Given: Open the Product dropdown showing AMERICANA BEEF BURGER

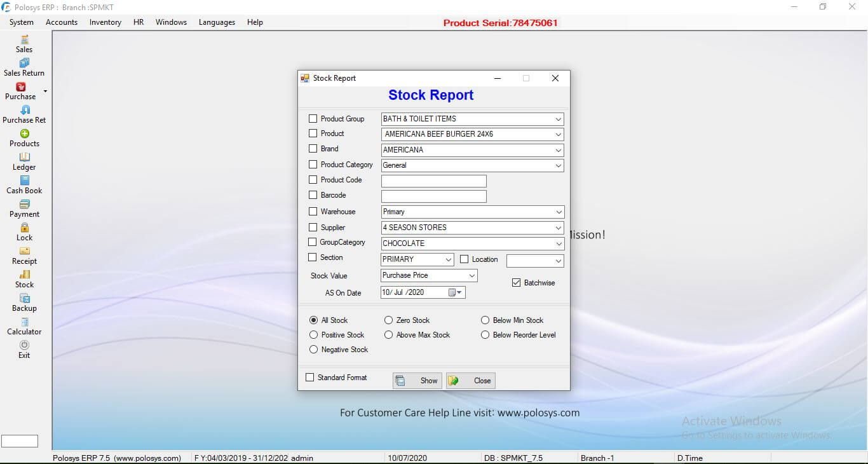Looking at the screenshot, I should coord(472,134).
